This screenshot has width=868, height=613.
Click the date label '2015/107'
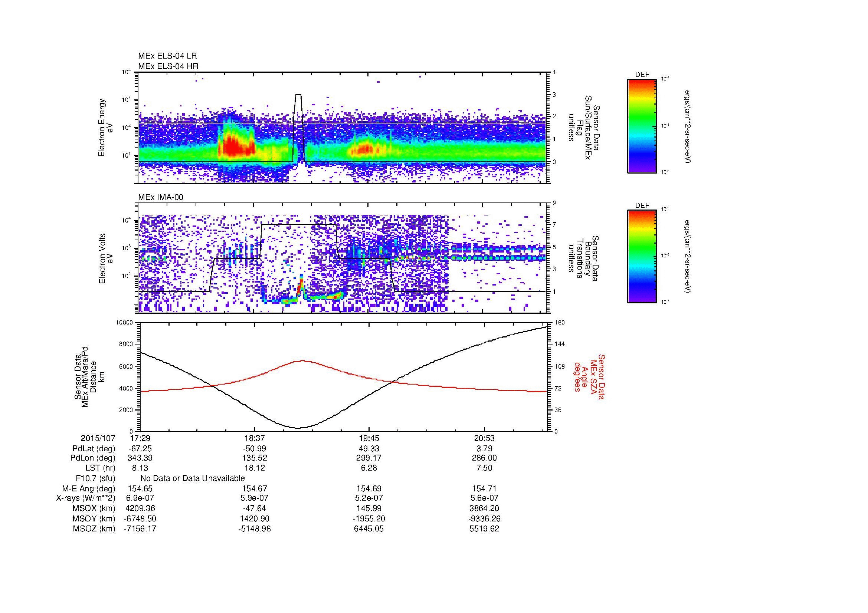[98, 438]
